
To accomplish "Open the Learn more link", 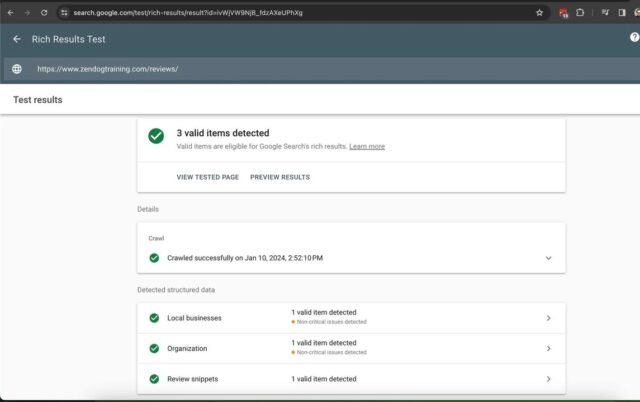I will pos(367,147).
